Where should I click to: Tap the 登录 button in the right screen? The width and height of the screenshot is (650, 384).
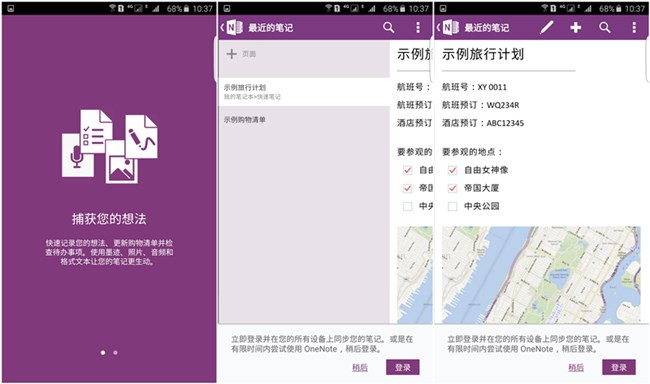[618, 367]
